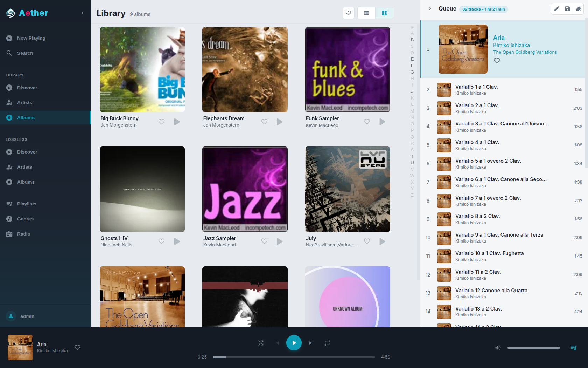Open Genres in the sidebar

point(45,219)
